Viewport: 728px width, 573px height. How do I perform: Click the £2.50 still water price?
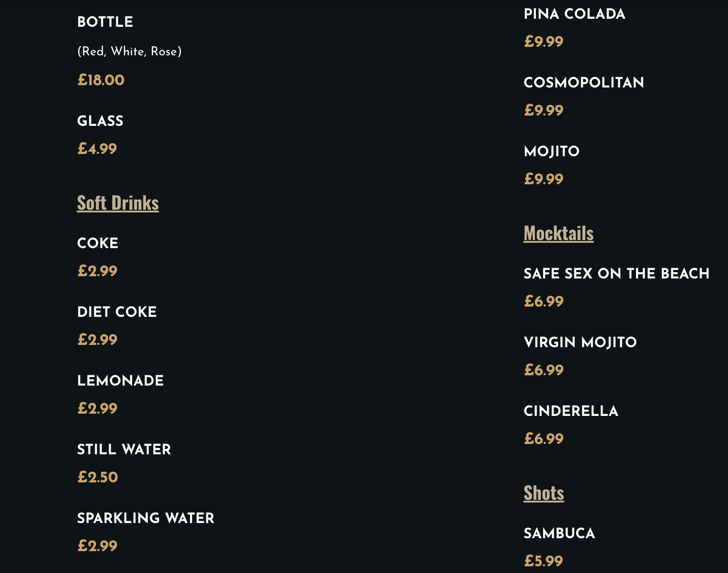click(x=98, y=477)
